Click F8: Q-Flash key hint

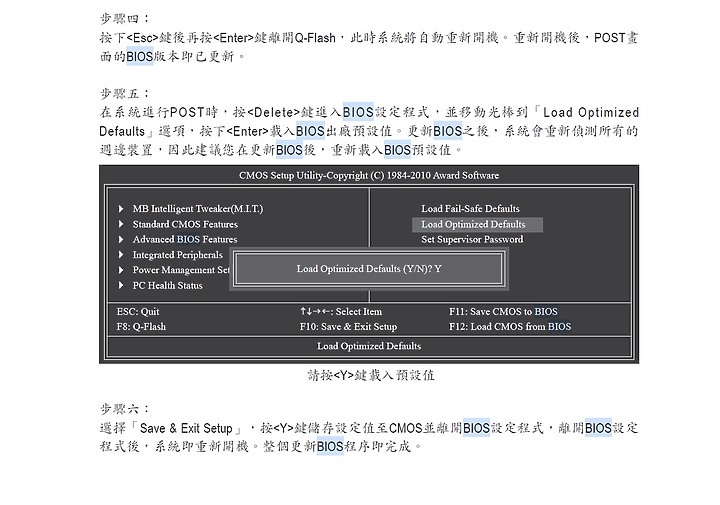141,326
